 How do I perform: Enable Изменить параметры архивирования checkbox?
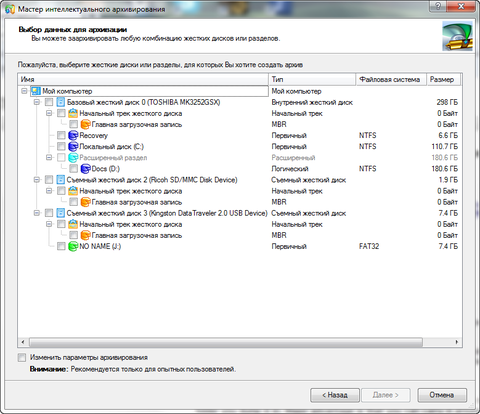click(22, 358)
